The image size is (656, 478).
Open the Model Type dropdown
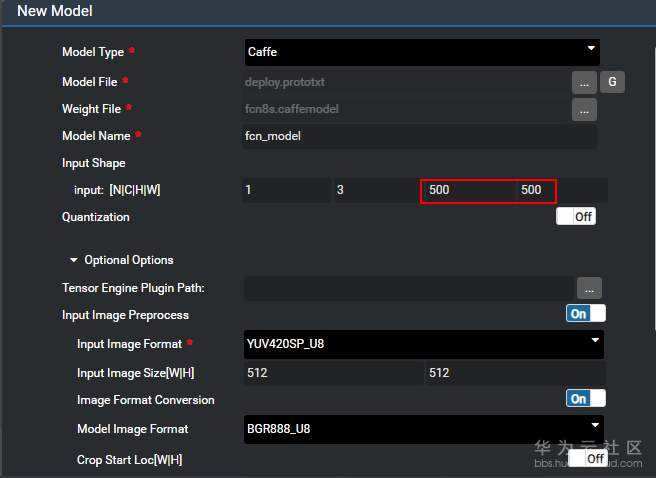click(x=421, y=52)
